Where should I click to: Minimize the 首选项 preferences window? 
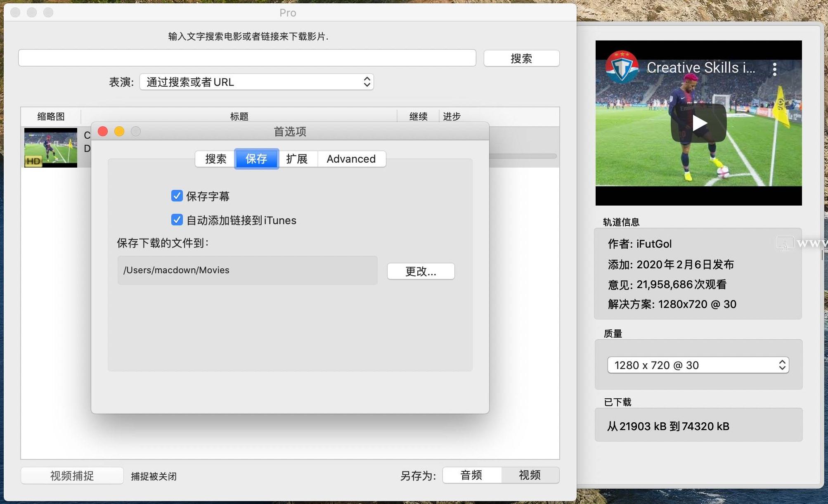point(119,131)
